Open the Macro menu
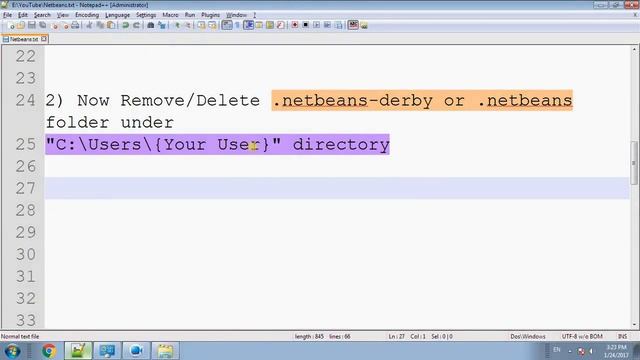Viewport: 640px width, 360px height. [x=170, y=15]
